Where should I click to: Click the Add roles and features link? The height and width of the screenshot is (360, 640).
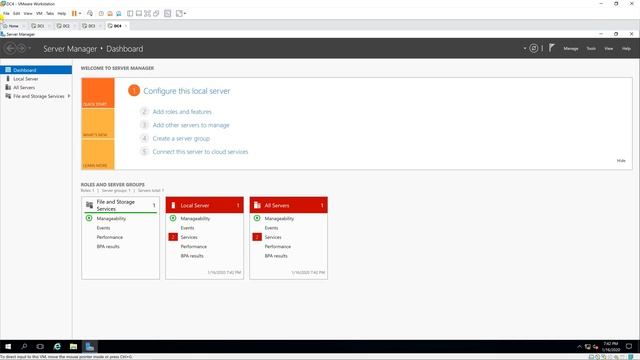182,111
